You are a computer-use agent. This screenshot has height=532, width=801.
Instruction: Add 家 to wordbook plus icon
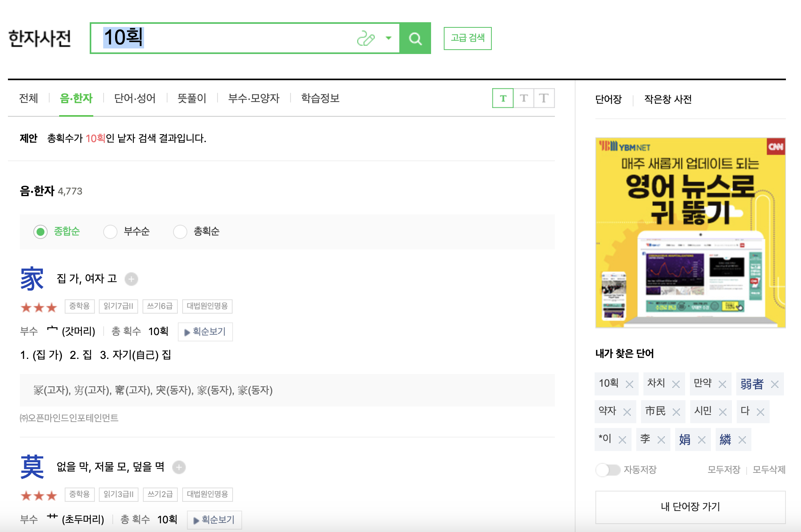click(131, 279)
